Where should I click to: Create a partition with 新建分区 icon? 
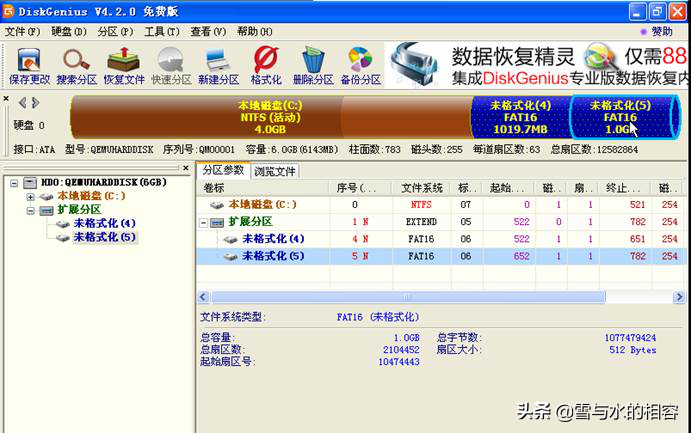219,66
